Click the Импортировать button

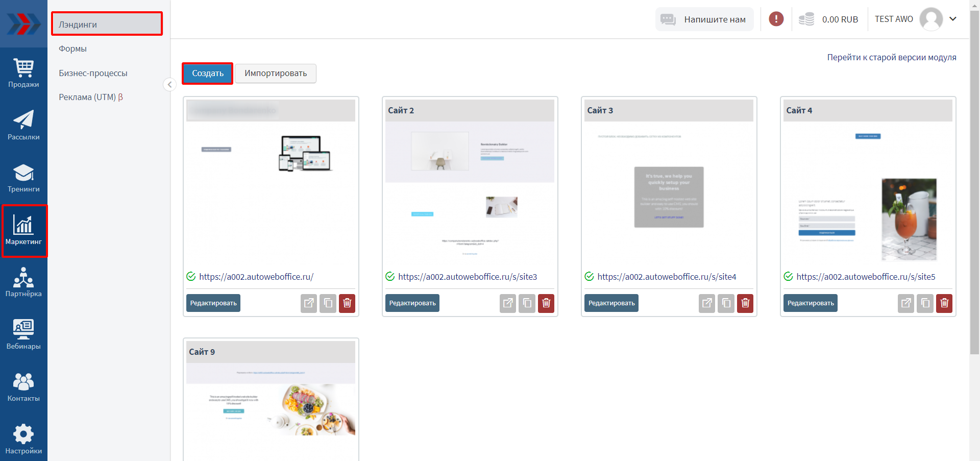[276, 74]
